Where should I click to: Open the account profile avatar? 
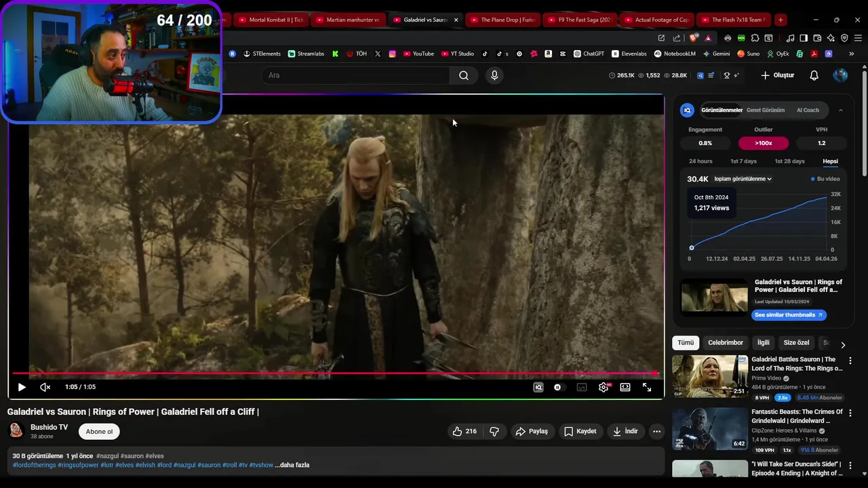point(840,75)
